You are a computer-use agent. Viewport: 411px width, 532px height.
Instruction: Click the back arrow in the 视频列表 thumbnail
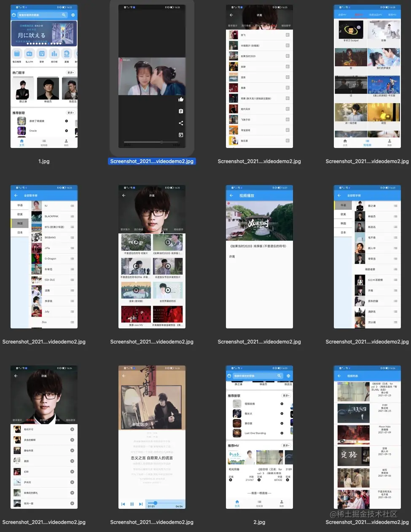click(x=339, y=376)
